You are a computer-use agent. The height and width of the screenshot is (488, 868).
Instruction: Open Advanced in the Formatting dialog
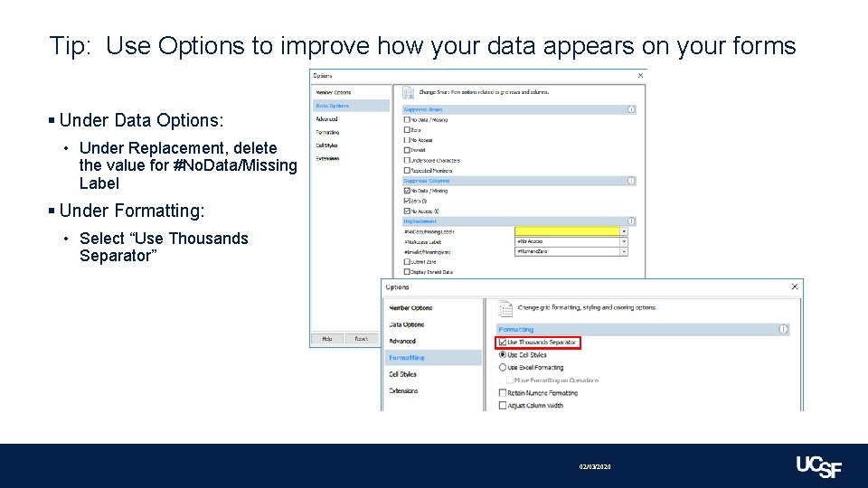[x=401, y=341]
